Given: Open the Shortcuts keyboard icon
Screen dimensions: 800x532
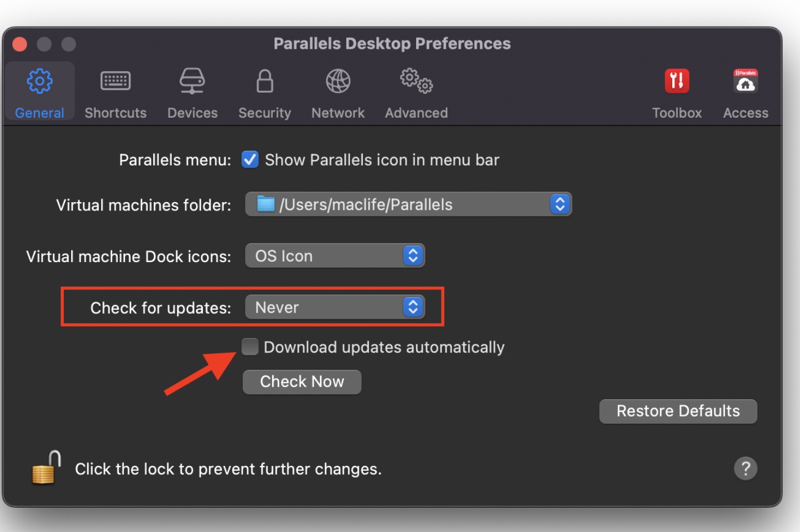Looking at the screenshot, I should click(115, 82).
